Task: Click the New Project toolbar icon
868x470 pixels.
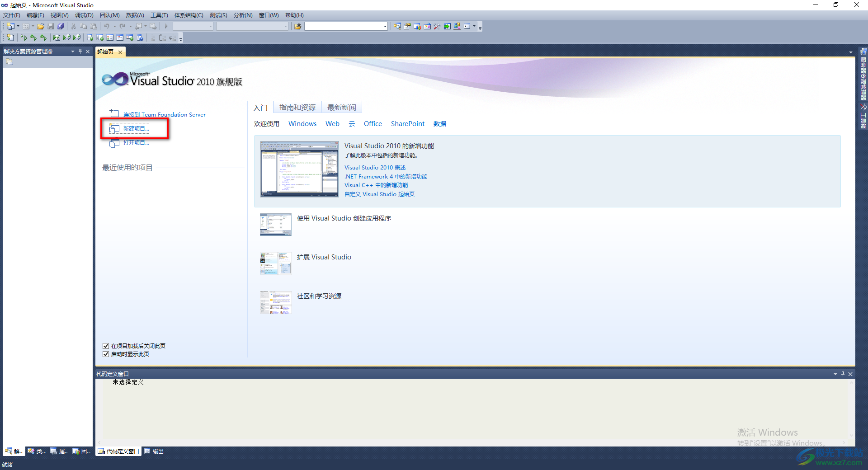Action: [10, 26]
